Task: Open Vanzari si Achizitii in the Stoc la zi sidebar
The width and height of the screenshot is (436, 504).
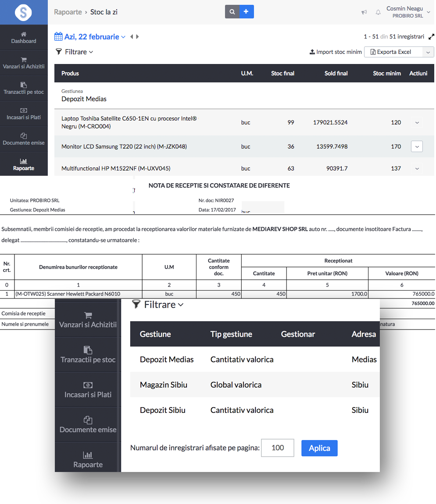Action: coord(24,63)
